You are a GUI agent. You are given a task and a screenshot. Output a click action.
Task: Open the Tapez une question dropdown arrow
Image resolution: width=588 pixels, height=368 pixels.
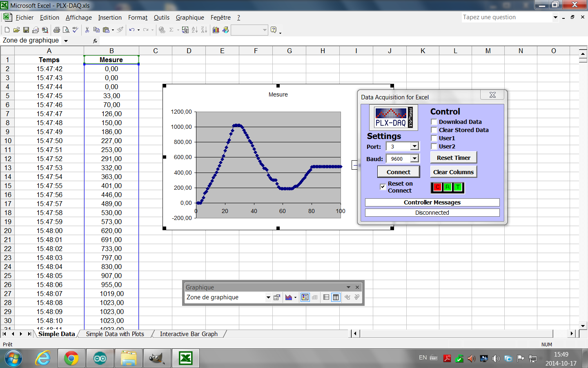[x=555, y=17]
